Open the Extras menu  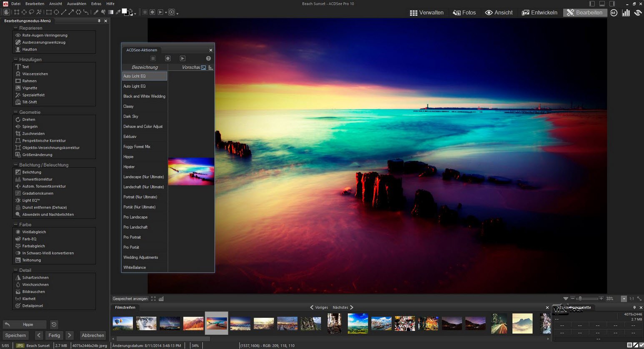pos(96,4)
